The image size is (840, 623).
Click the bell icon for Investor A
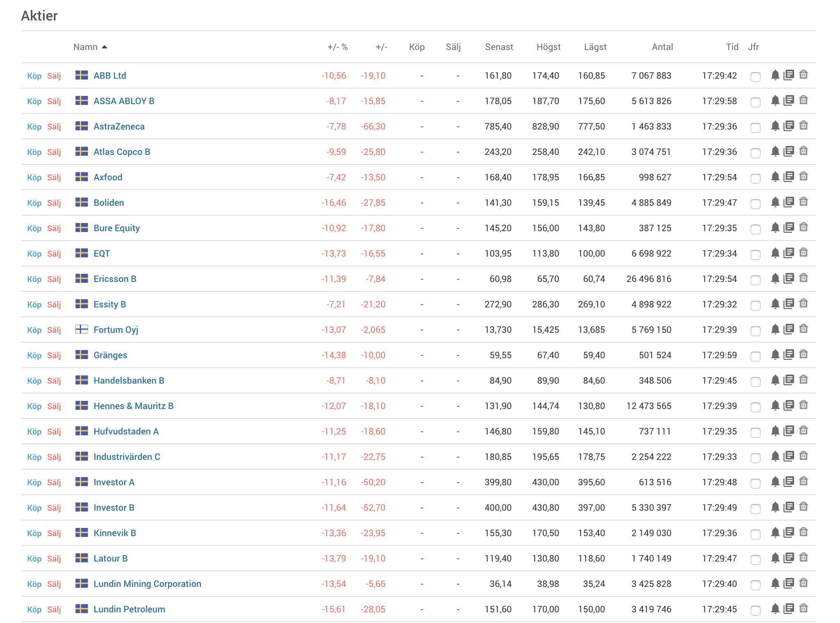click(775, 482)
